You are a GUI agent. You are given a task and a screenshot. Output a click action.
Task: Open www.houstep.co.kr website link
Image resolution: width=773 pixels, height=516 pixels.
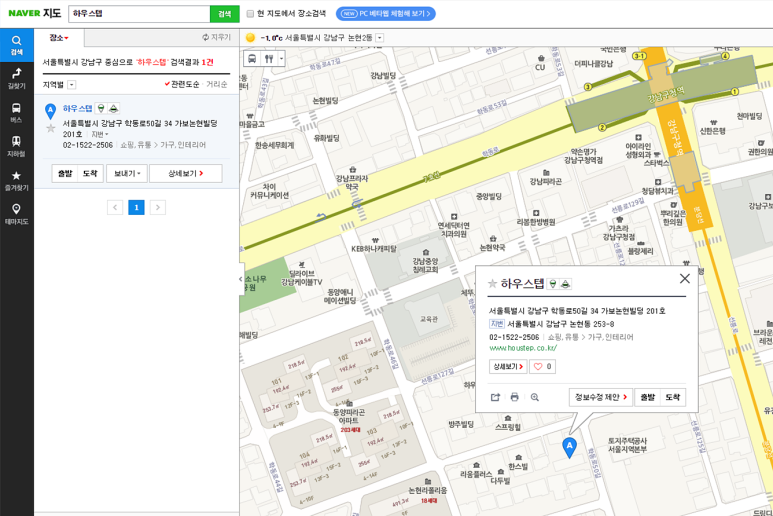pyautogui.click(x=523, y=348)
